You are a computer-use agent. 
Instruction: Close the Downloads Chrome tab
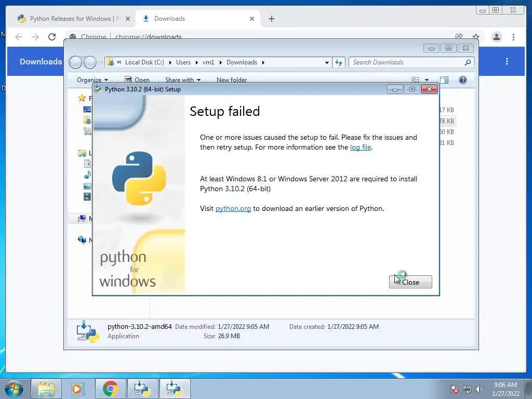click(252, 19)
